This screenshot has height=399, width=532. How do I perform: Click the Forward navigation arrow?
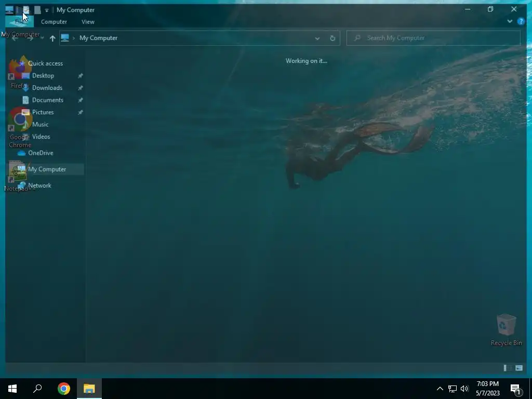(30, 38)
